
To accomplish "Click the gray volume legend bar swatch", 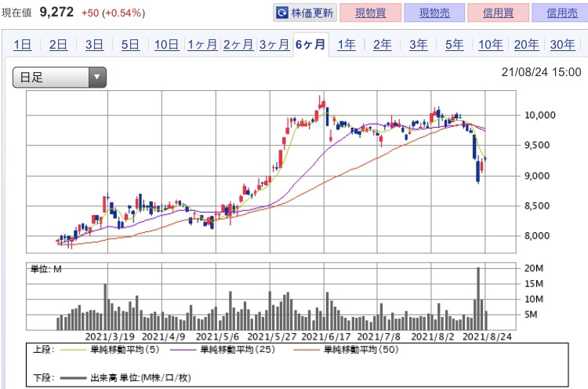I will 74,378.
